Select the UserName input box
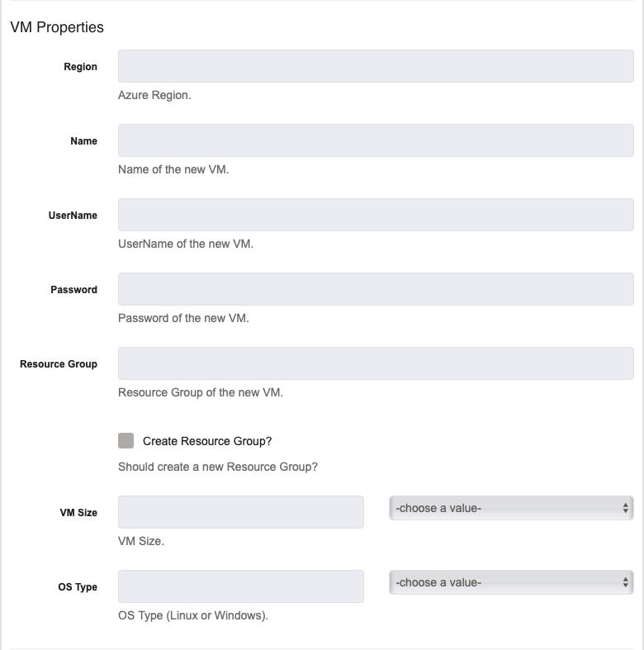This screenshot has width=644, height=650. (x=376, y=215)
